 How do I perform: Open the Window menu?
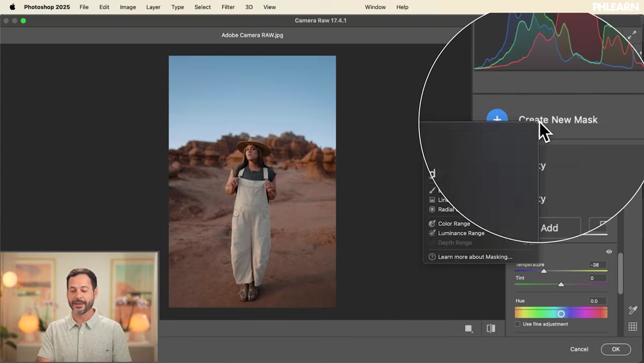(375, 7)
